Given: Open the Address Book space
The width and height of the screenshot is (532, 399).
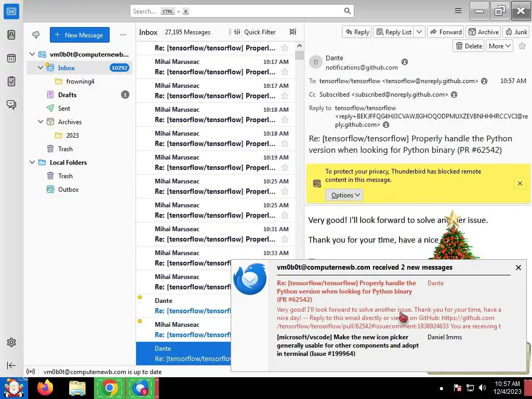Looking at the screenshot, I should pos(11,35).
